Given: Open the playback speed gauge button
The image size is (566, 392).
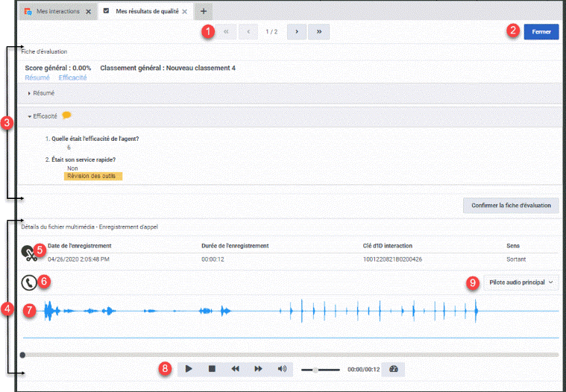Looking at the screenshot, I should click(394, 369).
